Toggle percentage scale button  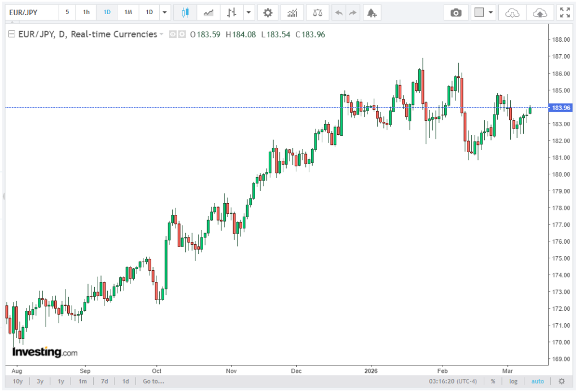pos(493,381)
